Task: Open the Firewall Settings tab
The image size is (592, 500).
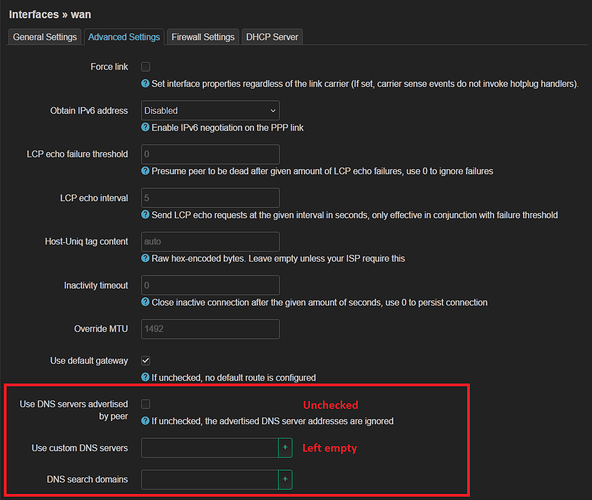Action: 203,37
